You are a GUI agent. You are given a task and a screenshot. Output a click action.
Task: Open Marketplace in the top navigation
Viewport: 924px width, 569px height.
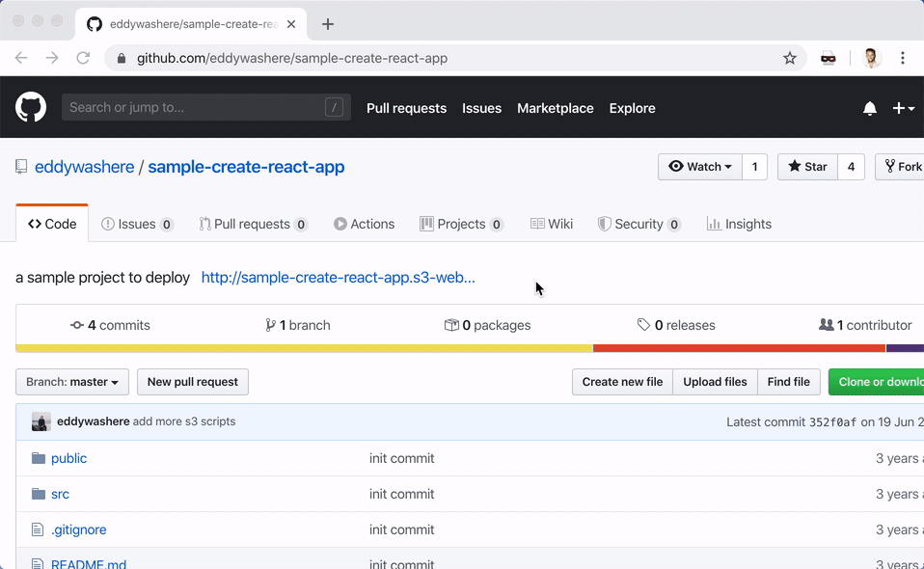[556, 108]
